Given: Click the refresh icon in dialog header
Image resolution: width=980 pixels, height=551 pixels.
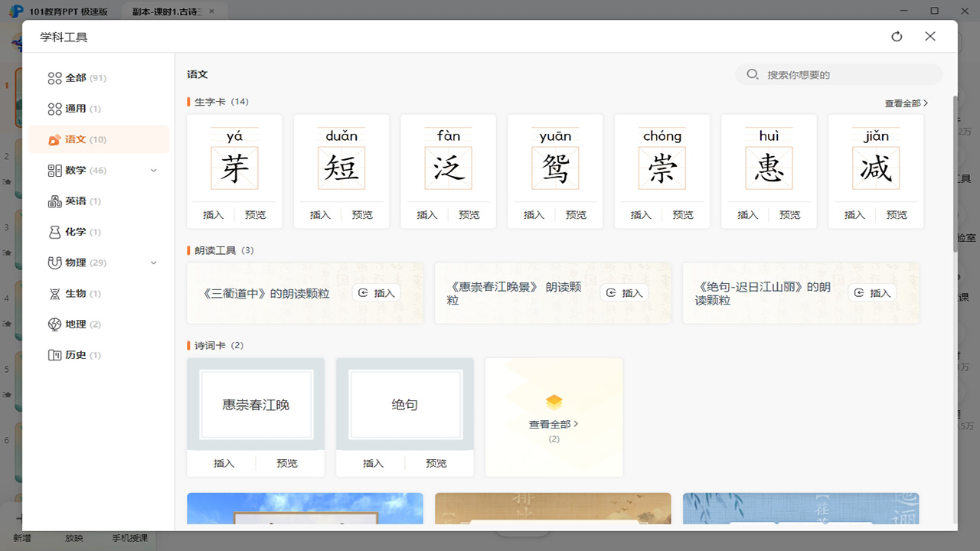Looking at the screenshot, I should pyautogui.click(x=896, y=36).
